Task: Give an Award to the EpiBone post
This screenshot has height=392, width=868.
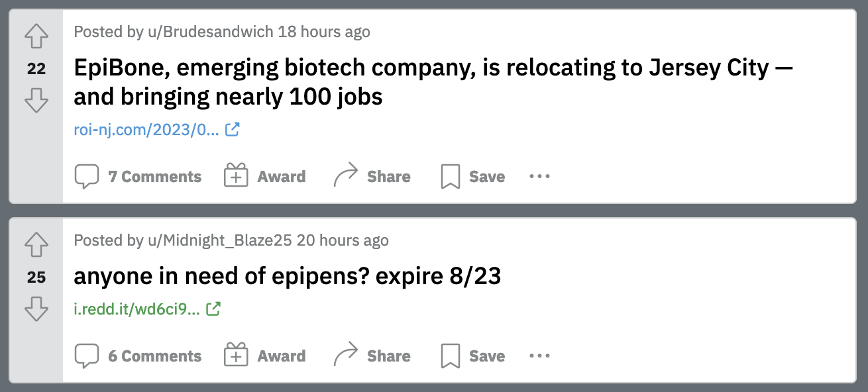Action: pyautogui.click(x=265, y=177)
